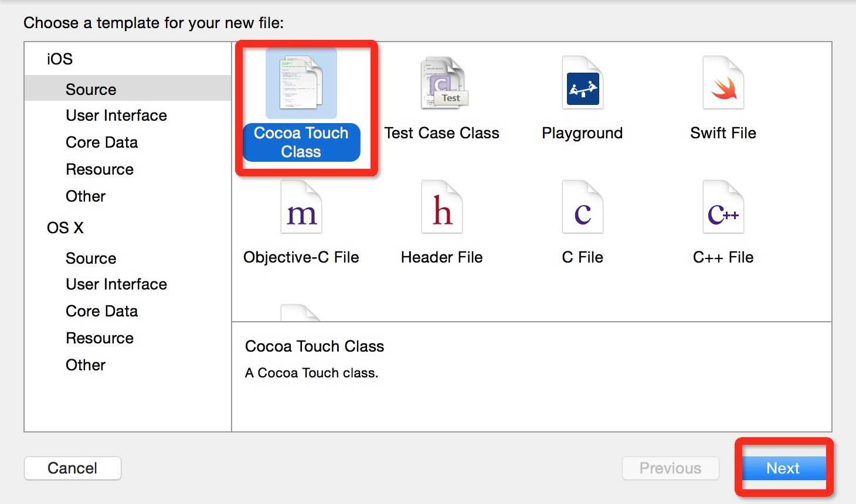Choose Resource under iOS
Viewport: 856px width, 504px height.
pyautogui.click(x=100, y=169)
